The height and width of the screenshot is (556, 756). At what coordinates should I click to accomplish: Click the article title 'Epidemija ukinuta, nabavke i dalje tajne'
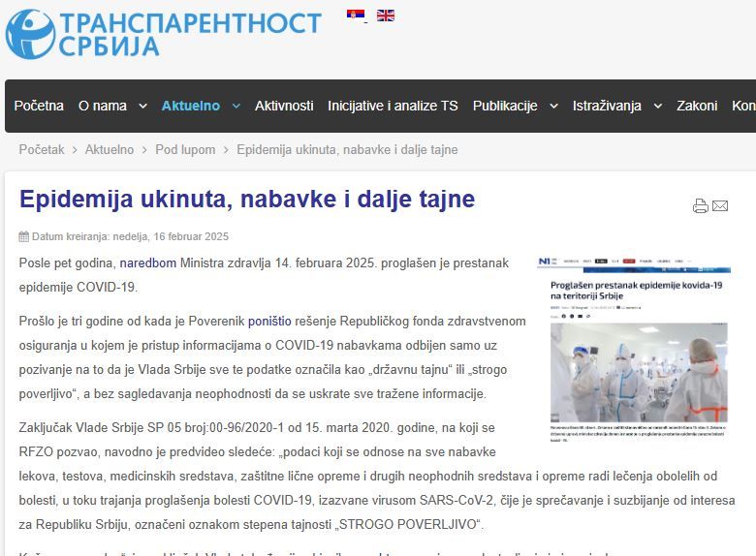pyautogui.click(x=247, y=200)
